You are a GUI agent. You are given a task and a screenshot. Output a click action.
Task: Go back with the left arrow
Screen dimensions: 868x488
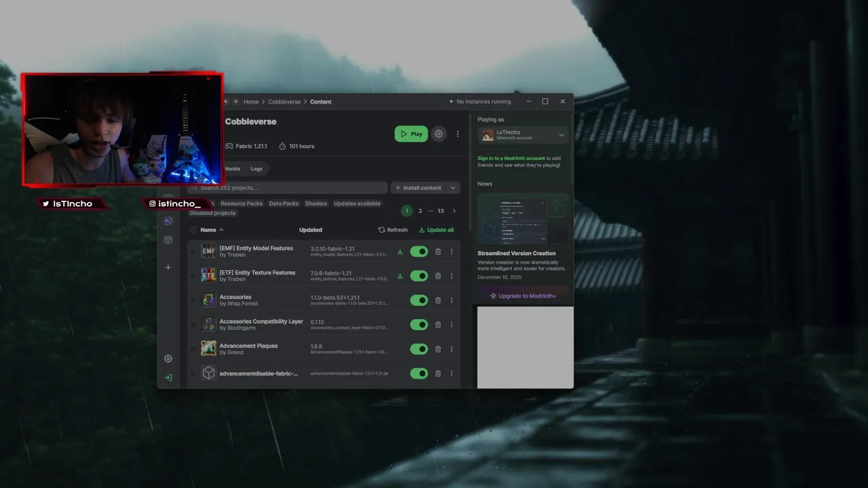click(x=226, y=102)
